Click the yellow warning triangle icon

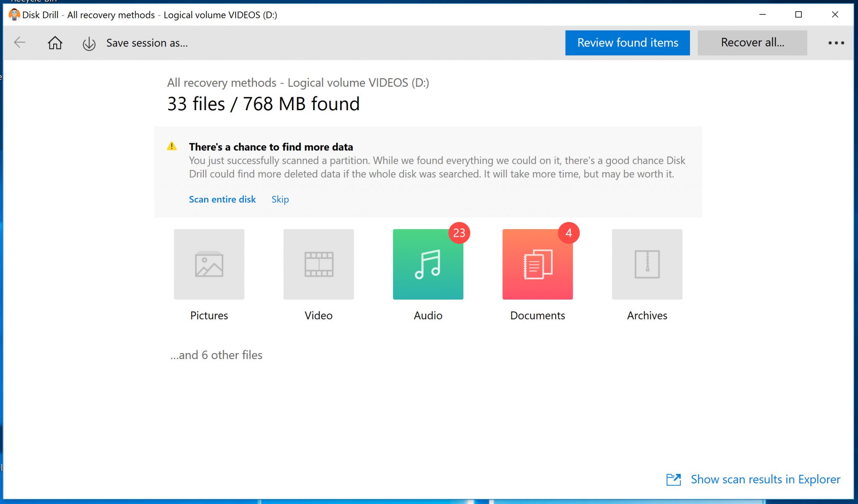(172, 146)
